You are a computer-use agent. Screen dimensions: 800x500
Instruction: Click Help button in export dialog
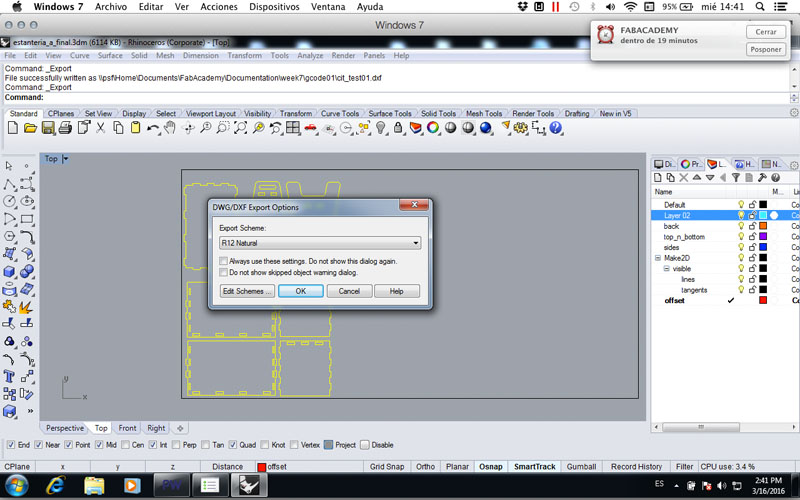[396, 291]
